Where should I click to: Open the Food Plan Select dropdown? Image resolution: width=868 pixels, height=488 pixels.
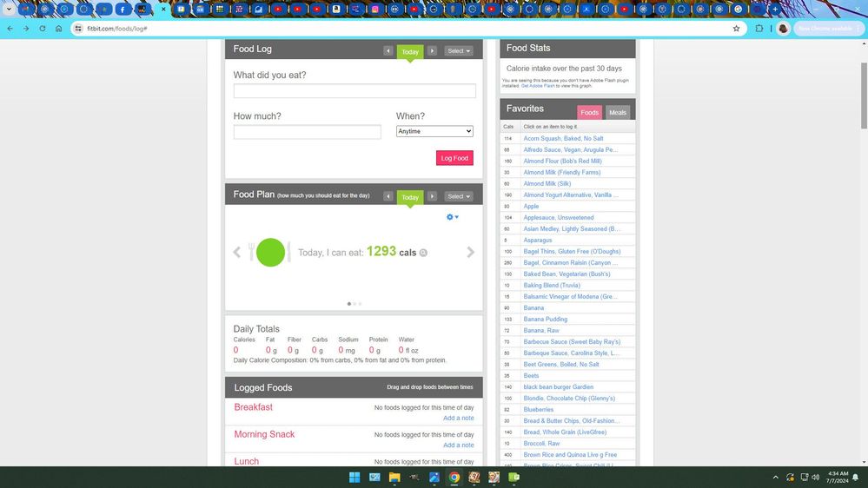[459, 196]
